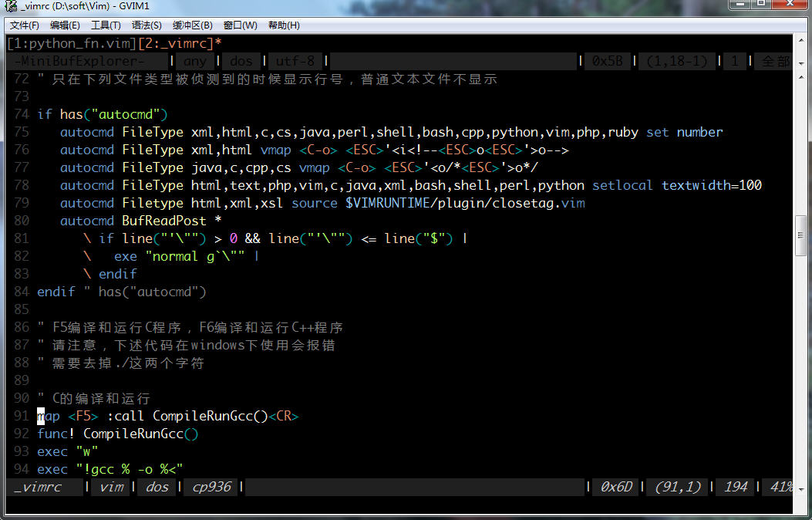Image resolution: width=812 pixels, height=520 pixels.
Task: Click '-MiniBufExplorer-' in the upper status line
Action: (79, 61)
